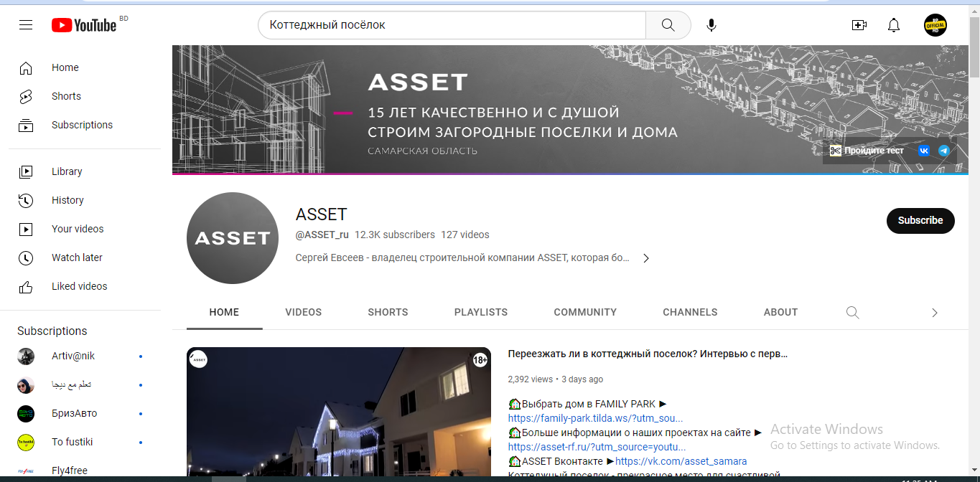This screenshot has height=482, width=980.
Task: Click the Subscriptions section heading
Action: (52, 331)
